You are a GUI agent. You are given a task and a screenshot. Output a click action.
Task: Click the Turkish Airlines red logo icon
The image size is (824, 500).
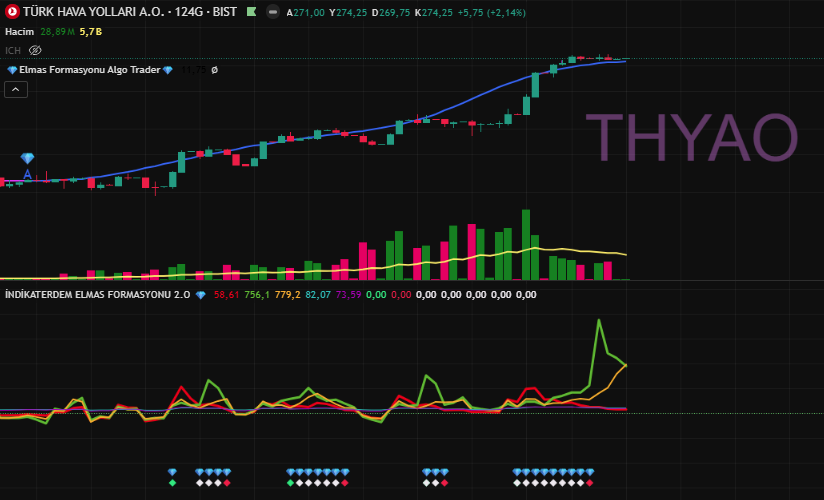coord(12,12)
